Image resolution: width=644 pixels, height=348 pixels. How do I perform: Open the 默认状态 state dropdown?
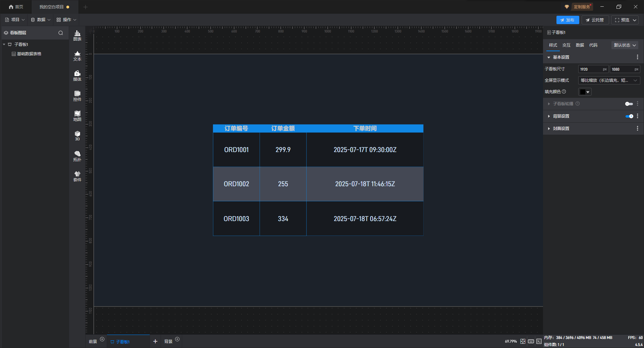(x=625, y=45)
